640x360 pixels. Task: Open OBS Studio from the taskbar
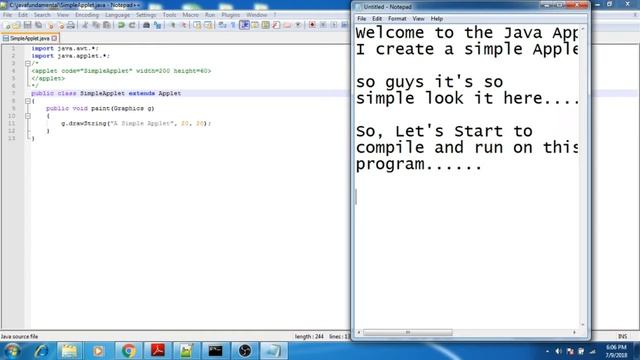244,351
